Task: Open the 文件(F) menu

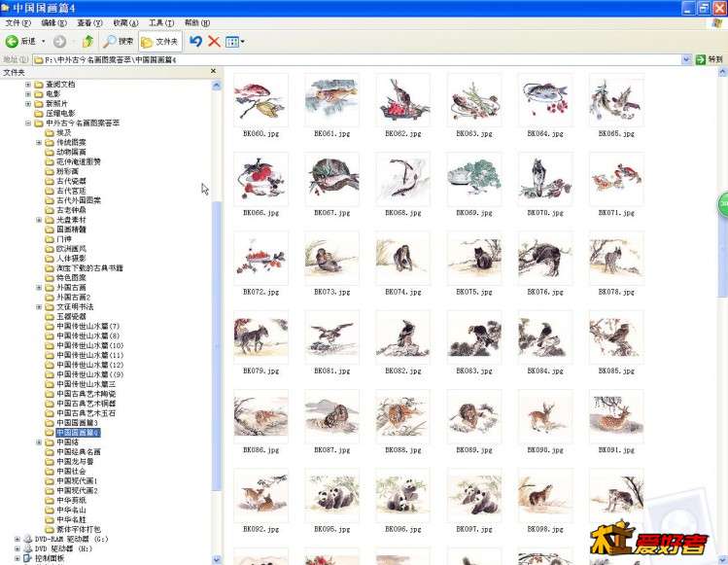Action: (x=18, y=22)
